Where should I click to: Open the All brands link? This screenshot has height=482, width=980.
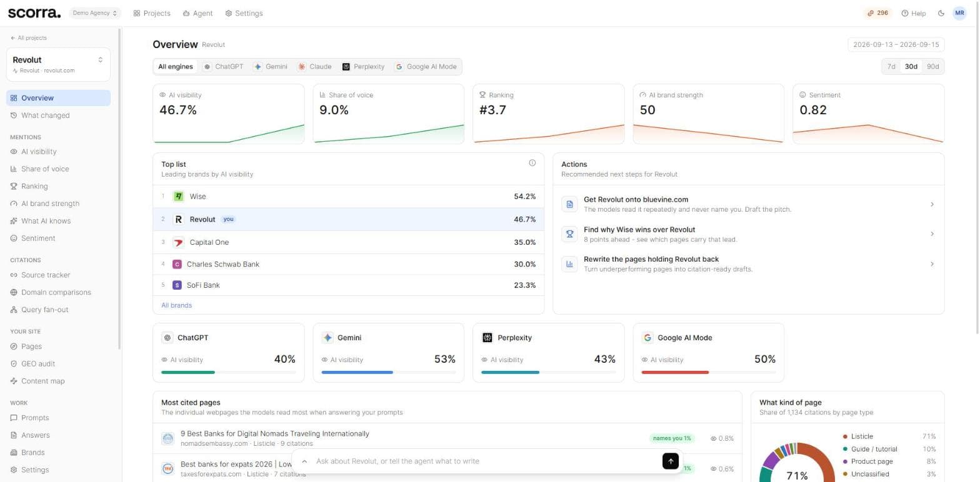click(177, 305)
